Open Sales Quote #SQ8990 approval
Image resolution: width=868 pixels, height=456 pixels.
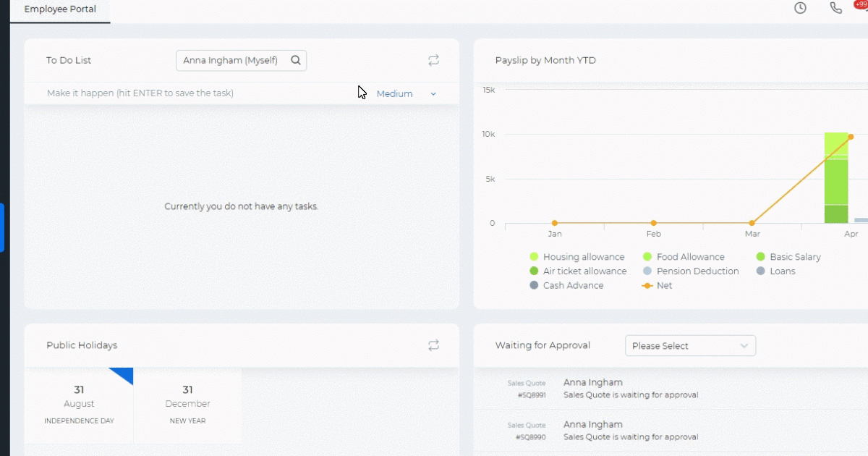(x=671, y=431)
